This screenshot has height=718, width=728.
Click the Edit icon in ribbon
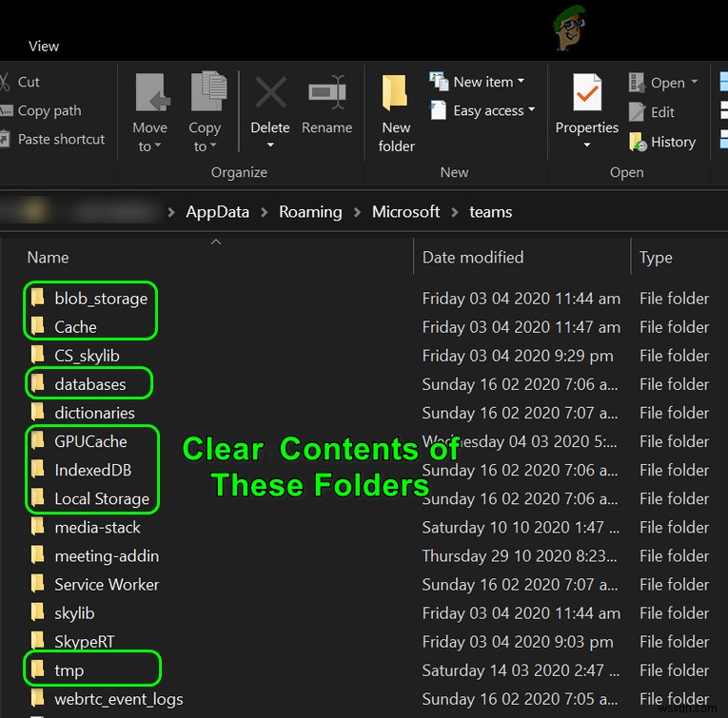pyautogui.click(x=637, y=112)
